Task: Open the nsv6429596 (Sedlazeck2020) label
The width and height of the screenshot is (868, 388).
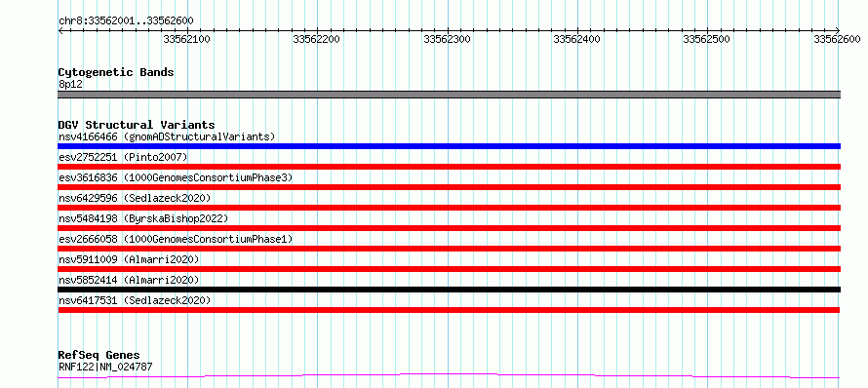Action: pos(135,198)
